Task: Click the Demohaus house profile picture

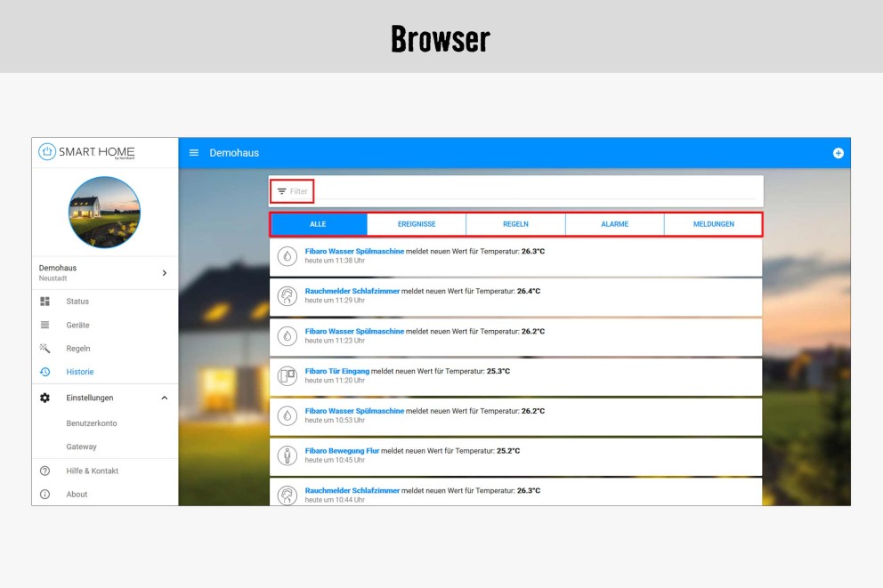Action: (104, 212)
